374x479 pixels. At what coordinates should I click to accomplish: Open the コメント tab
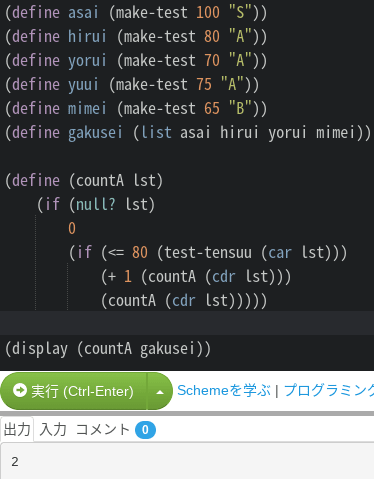pyautogui.click(x=103, y=429)
